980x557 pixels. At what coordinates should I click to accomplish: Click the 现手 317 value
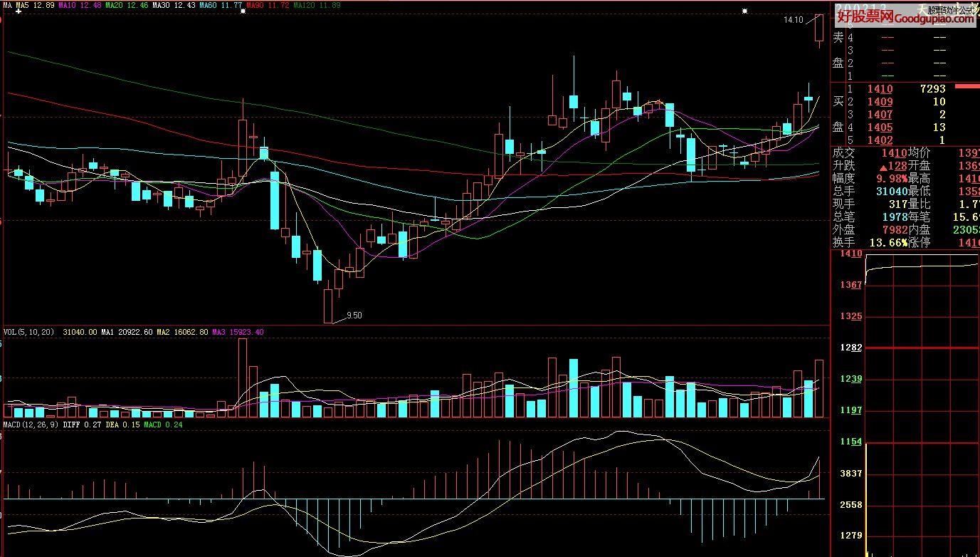pyautogui.click(x=898, y=204)
